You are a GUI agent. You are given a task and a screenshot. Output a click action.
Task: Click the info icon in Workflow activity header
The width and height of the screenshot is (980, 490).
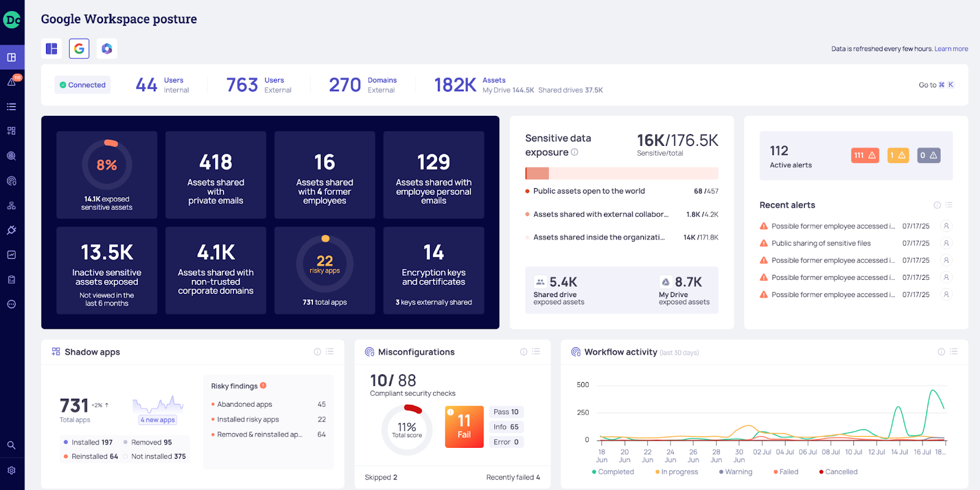941,352
